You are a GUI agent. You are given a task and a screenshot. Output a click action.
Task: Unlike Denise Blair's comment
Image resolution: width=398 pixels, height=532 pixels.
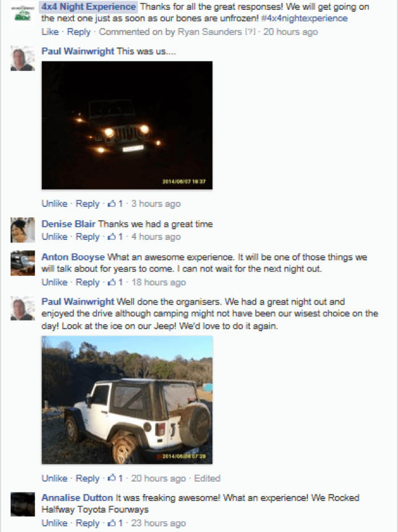[x=54, y=237]
